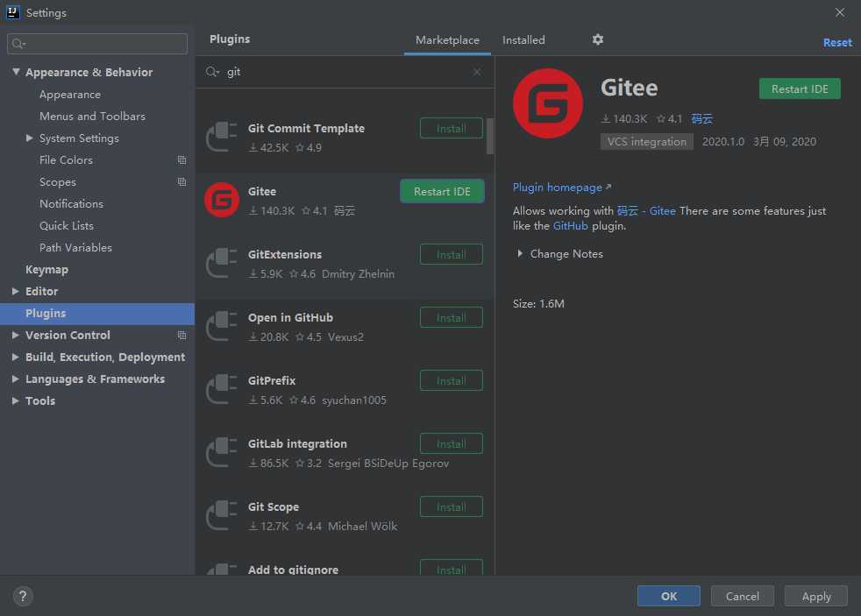Select Menus and Toolbars settings
This screenshot has width=861, height=616.
coord(92,117)
